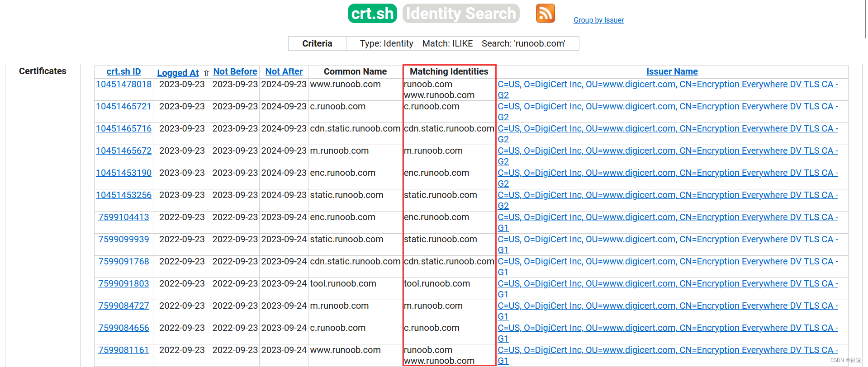Click common name tool.runoob.com
The height and width of the screenshot is (367, 868).
[343, 283]
